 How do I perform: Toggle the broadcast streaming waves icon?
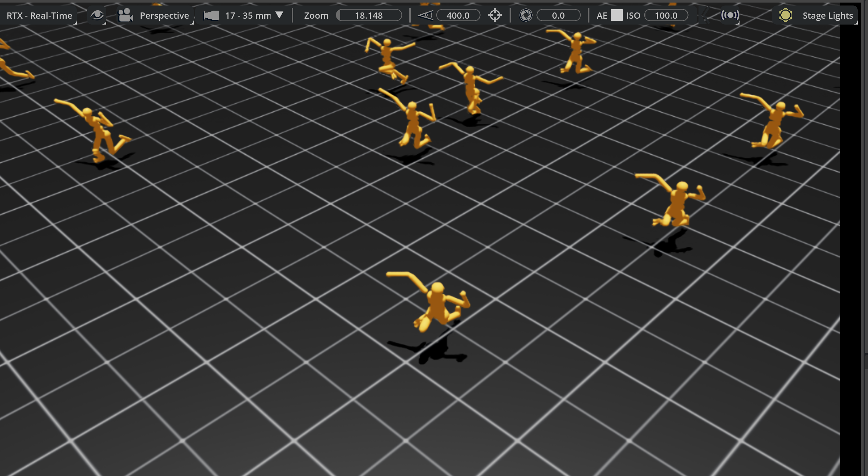(x=730, y=15)
